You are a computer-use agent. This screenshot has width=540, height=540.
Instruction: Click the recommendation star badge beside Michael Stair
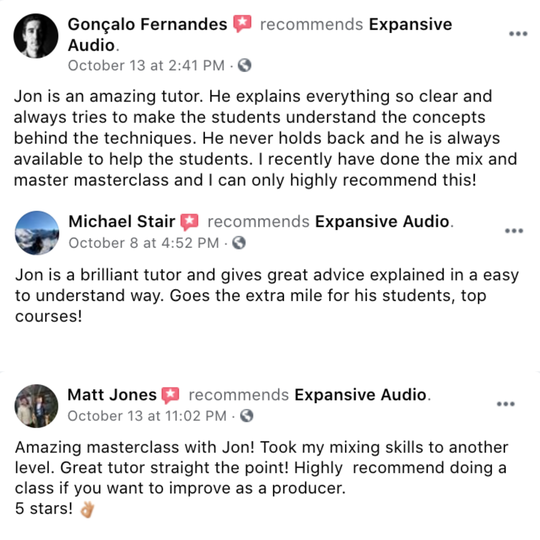pyautogui.click(x=189, y=222)
